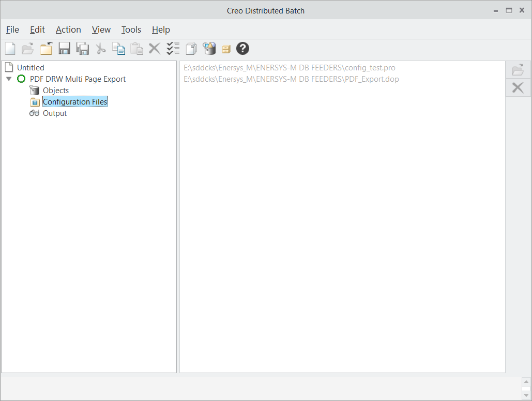Create a new batch file
Screen dimensions: 532x401
pos(10,48)
